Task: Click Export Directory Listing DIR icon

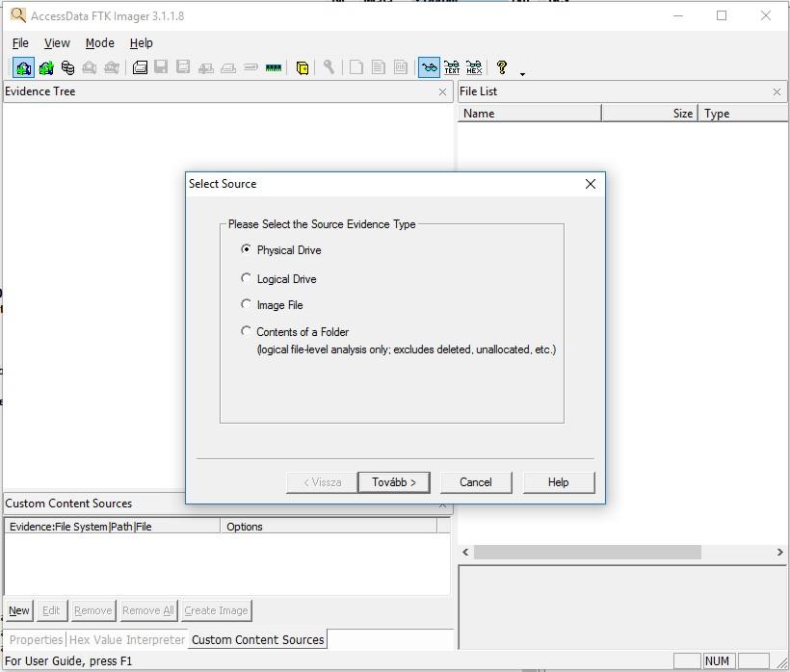Action: pos(401,67)
